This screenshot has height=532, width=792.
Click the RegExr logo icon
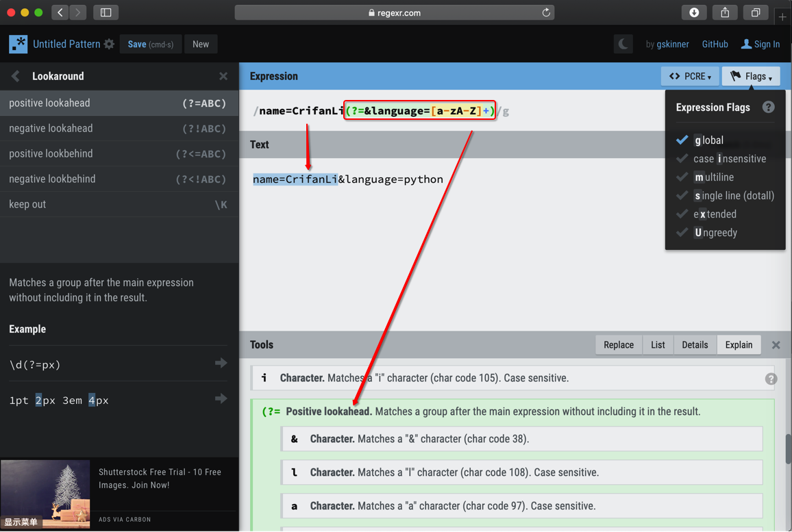click(18, 44)
